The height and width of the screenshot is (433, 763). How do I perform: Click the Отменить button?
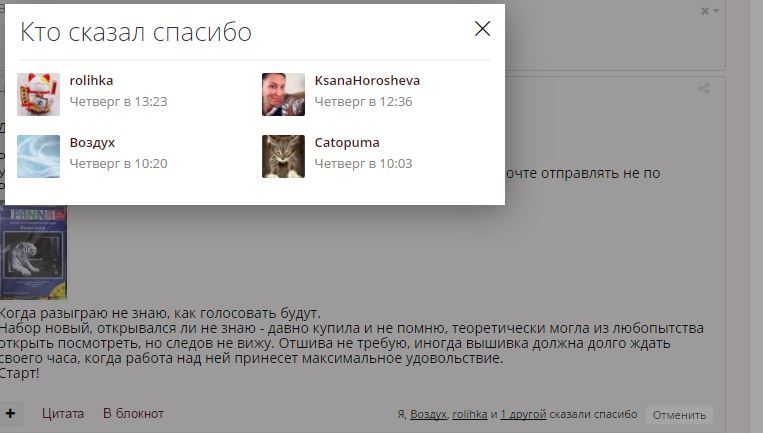[679, 415]
